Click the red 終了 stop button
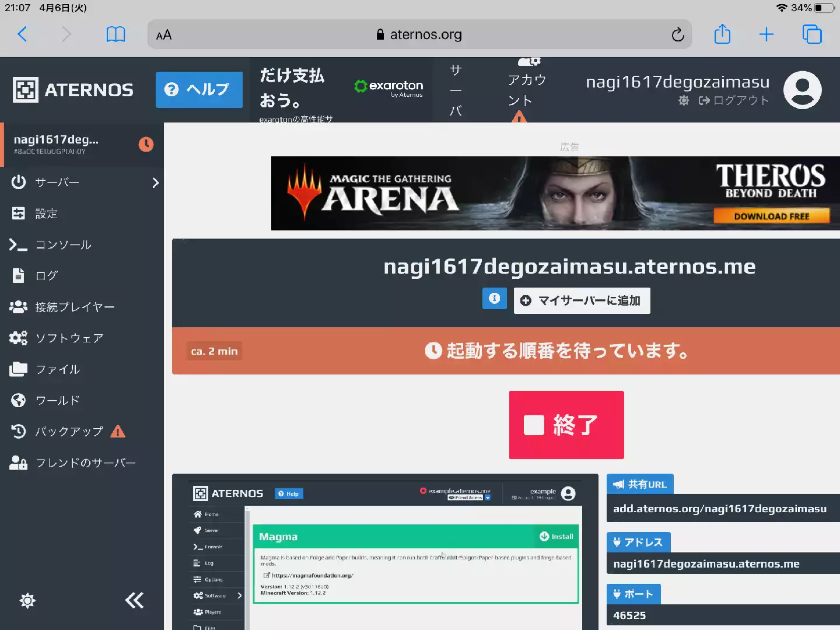The width and height of the screenshot is (840, 630). 566,425
